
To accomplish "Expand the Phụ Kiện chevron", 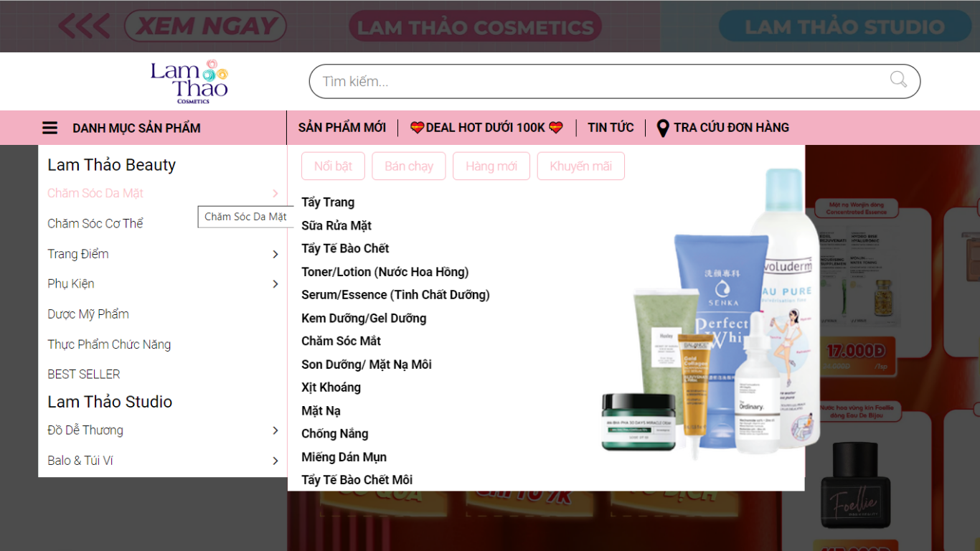I will click(x=275, y=284).
